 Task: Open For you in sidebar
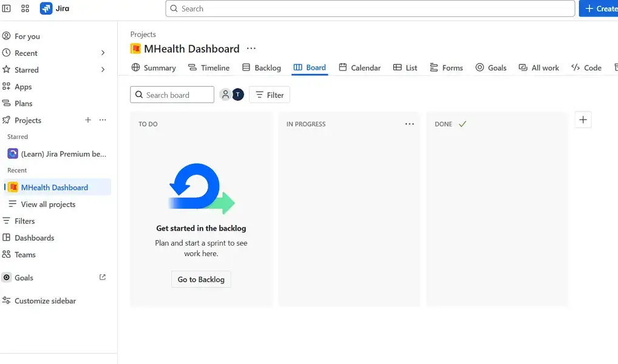pos(27,36)
